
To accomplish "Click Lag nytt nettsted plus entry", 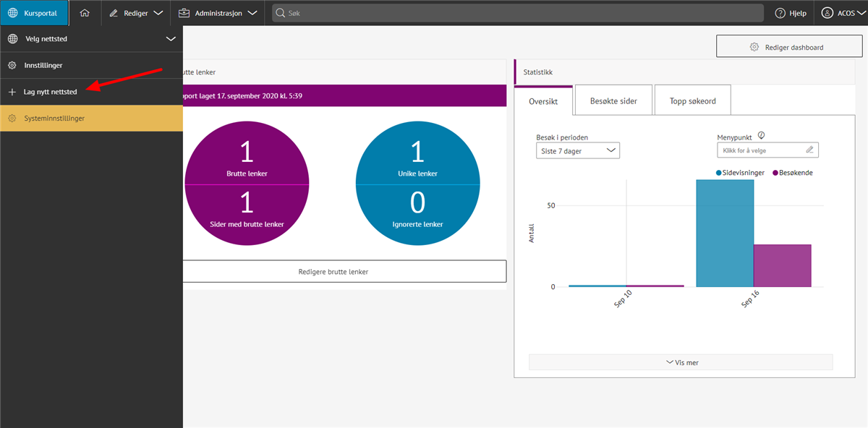I will (43, 92).
